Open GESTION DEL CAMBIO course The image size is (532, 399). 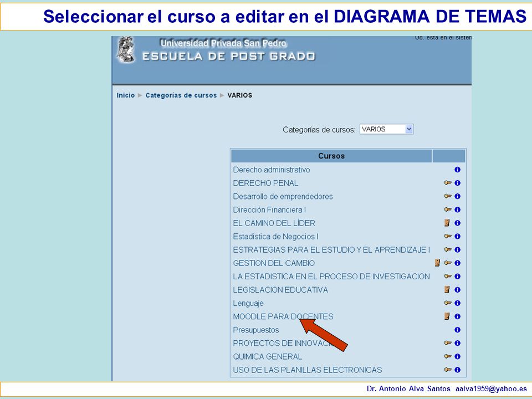274,263
